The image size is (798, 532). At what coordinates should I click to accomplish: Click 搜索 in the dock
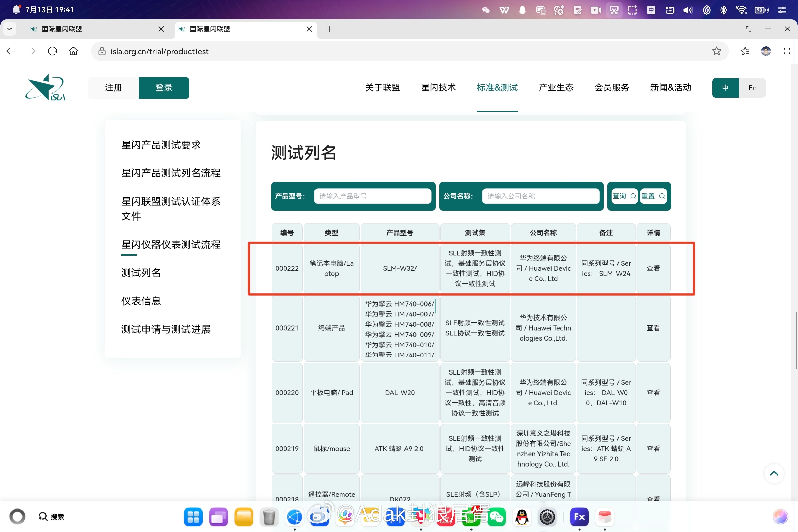[52, 516]
